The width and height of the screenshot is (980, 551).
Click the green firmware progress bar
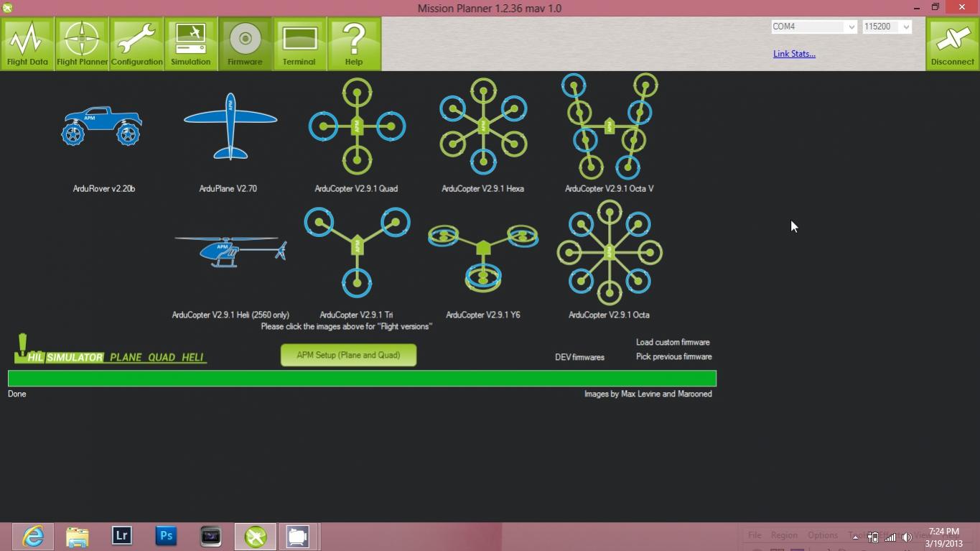click(x=362, y=379)
